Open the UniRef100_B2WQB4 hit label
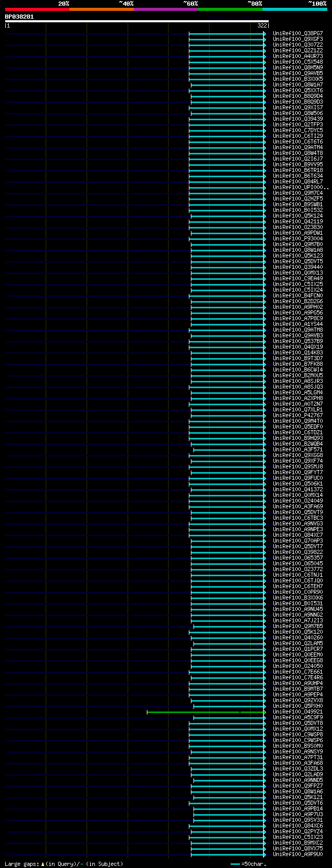Viewport: 332px width, 868px height. click(x=298, y=444)
